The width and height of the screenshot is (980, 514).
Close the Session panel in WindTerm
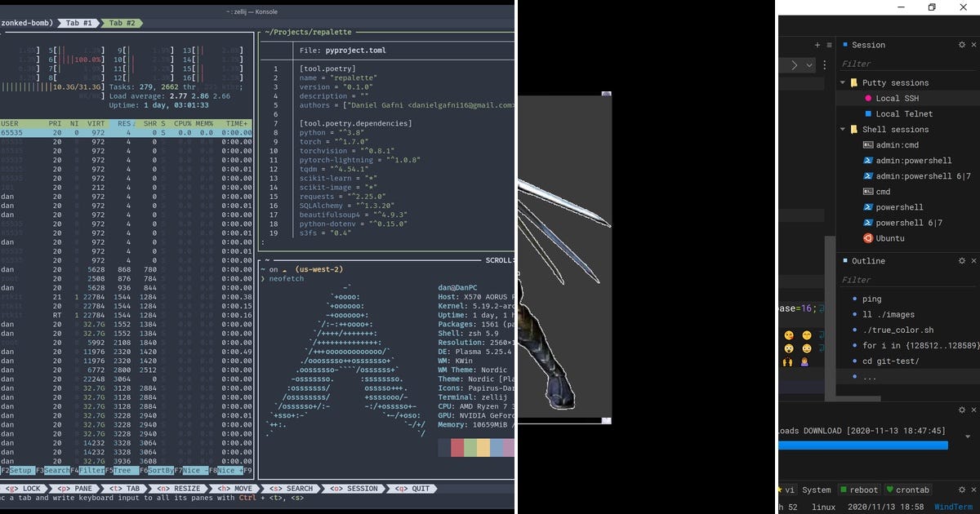coord(973,45)
